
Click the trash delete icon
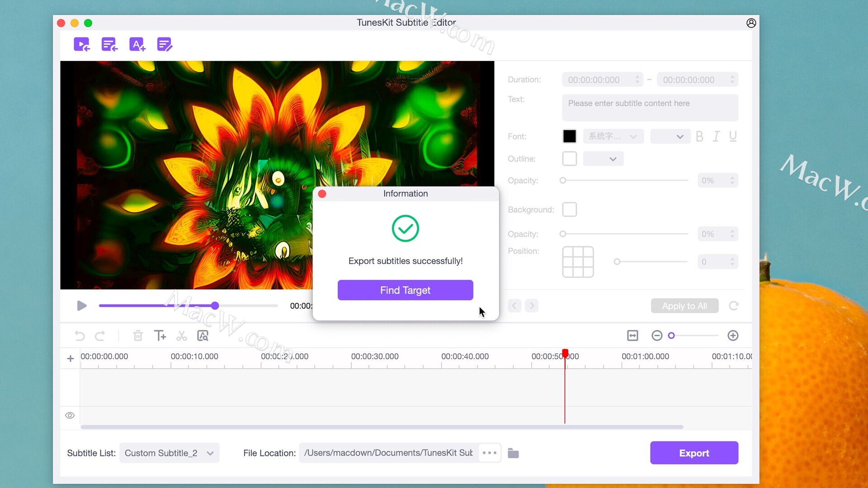[138, 336]
